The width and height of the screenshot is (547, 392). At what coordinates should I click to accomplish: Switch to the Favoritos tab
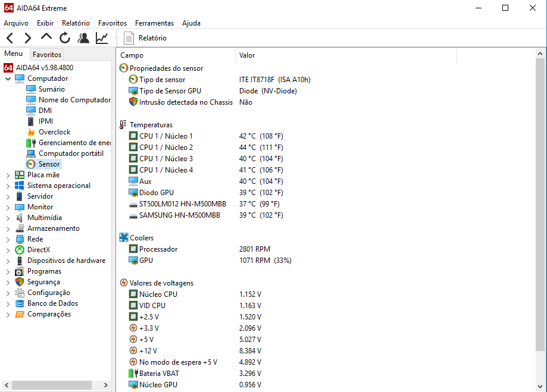point(47,54)
